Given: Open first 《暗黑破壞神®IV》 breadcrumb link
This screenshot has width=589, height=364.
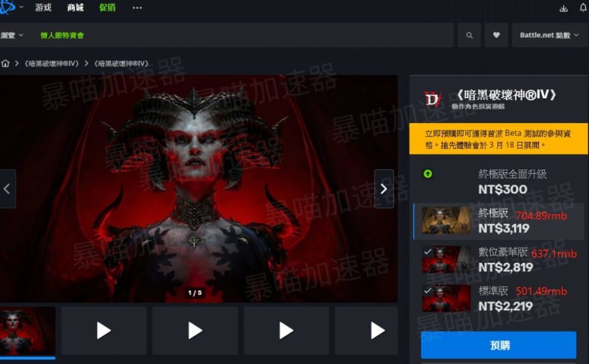Looking at the screenshot, I should click(52, 64).
